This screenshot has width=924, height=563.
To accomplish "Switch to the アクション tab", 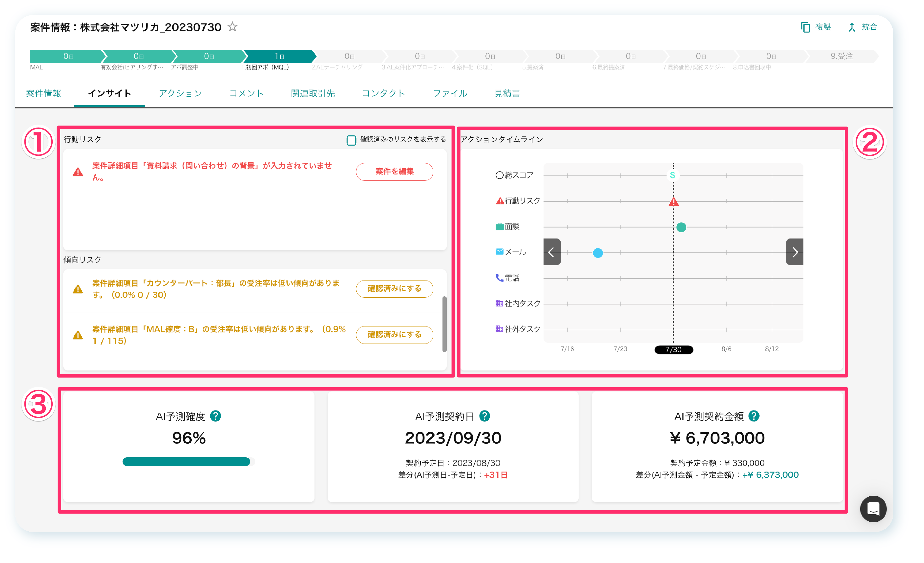I will (x=180, y=93).
